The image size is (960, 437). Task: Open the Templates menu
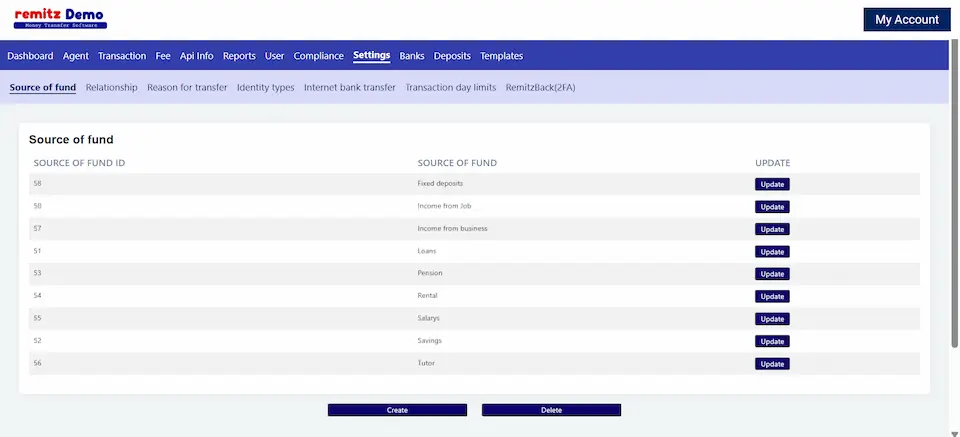pyautogui.click(x=501, y=56)
